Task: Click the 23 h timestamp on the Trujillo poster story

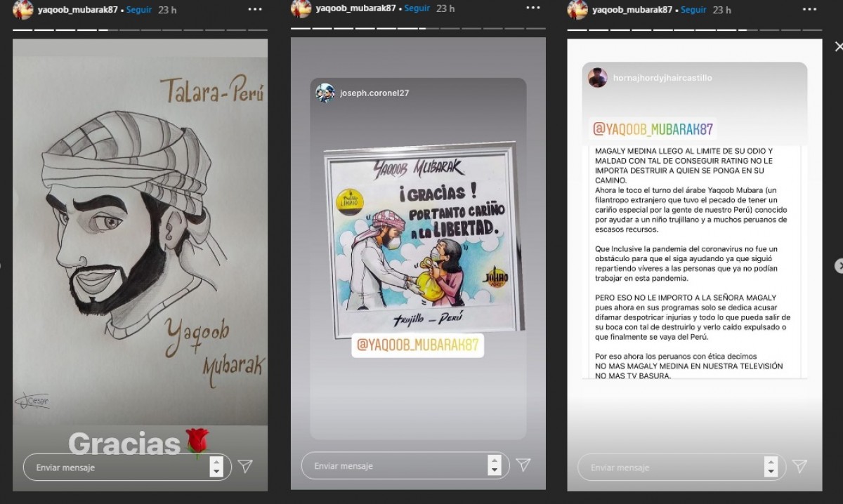Action: pyautogui.click(x=445, y=8)
